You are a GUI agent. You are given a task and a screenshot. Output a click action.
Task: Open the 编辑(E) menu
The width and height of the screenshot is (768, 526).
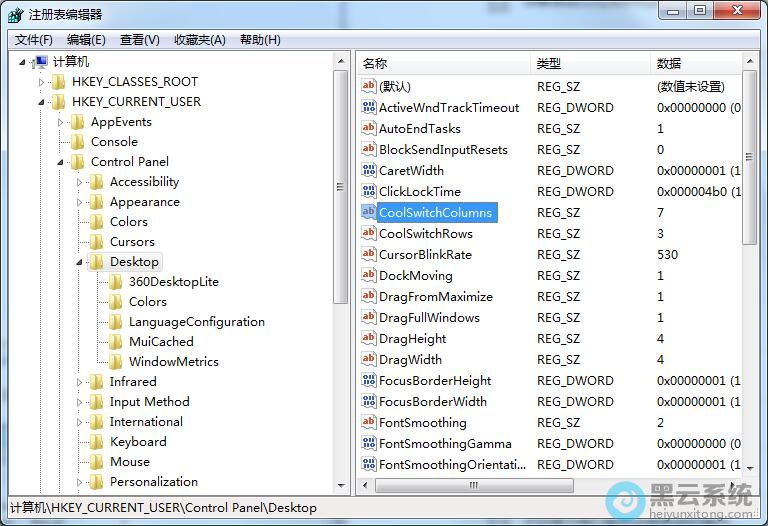click(x=86, y=40)
